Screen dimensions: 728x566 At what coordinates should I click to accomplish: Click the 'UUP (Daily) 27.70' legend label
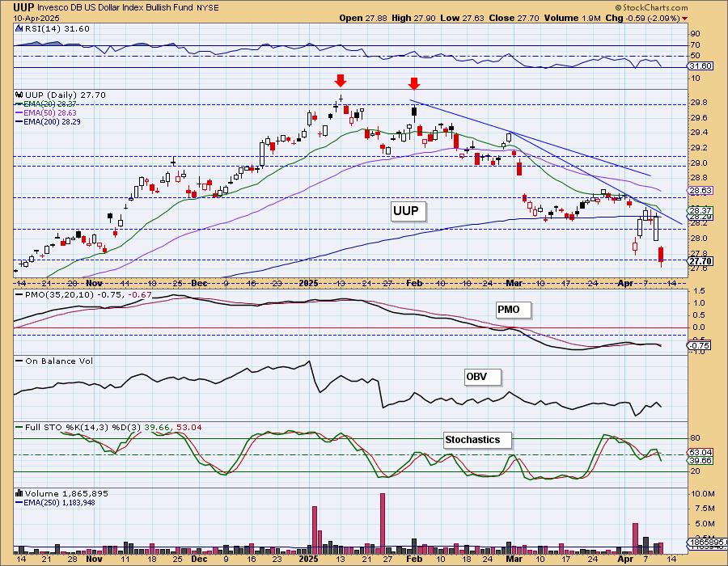(x=66, y=95)
